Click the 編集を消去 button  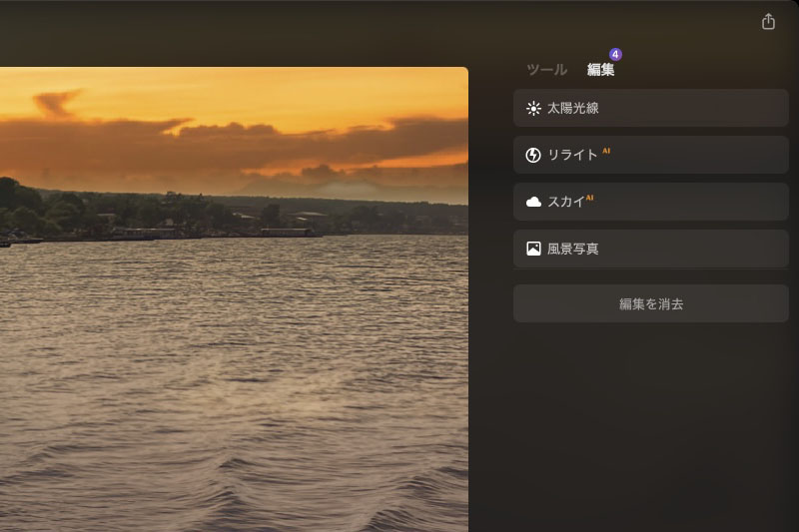[651, 303]
